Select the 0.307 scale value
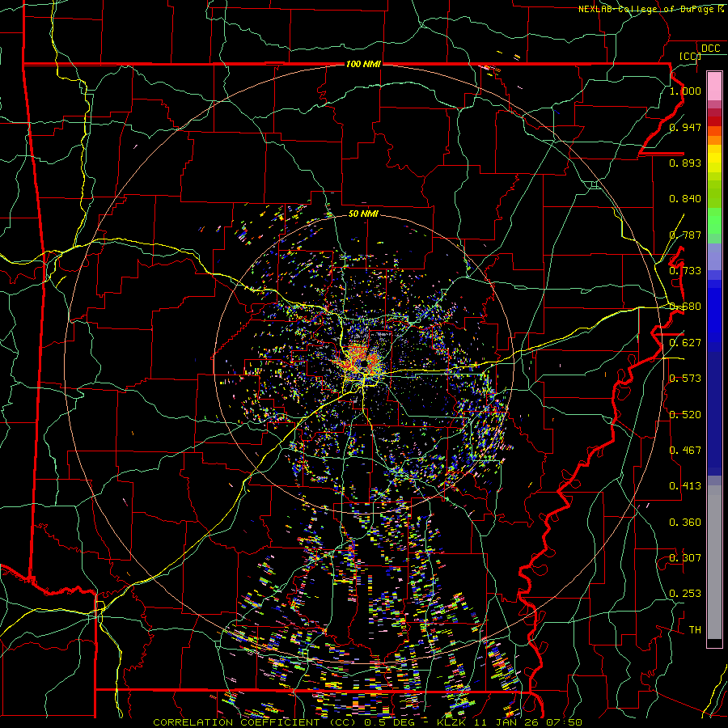The height and width of the screenshot is (728, 728). click(685, 558)
